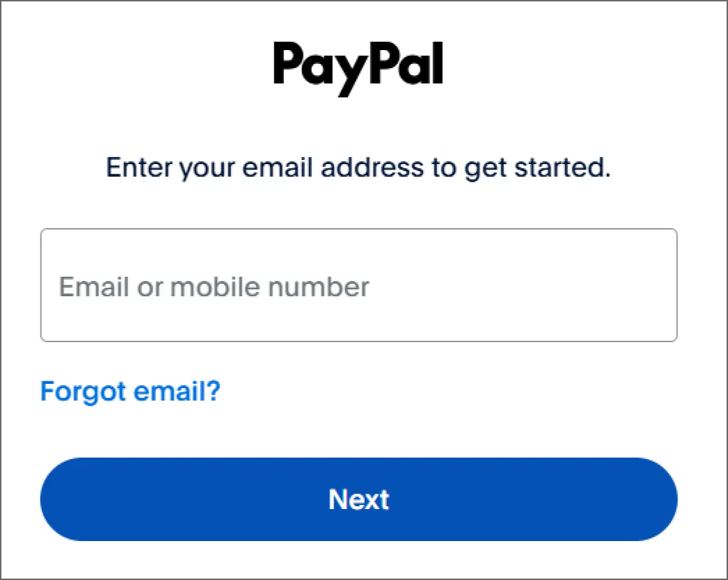Select the PayPal wordmark at top
728x580 pixels.
358,68
